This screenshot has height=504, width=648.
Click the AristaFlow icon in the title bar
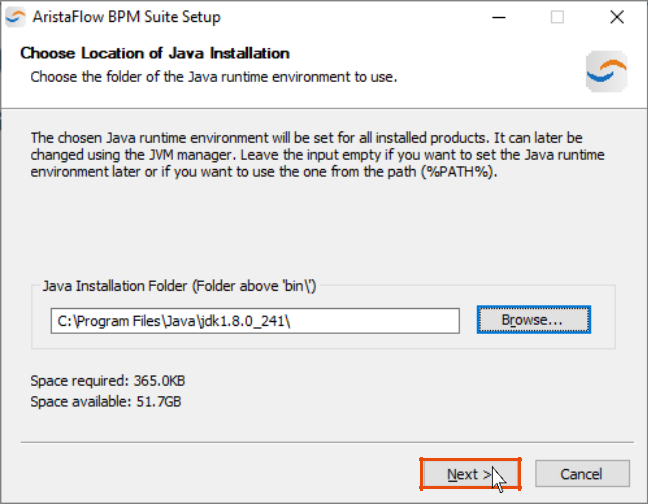[x=16, y=17]
